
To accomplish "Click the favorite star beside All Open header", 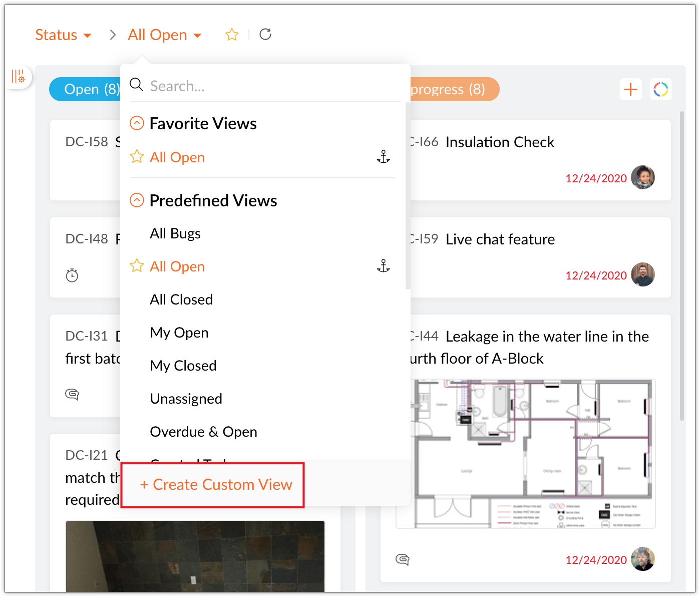I will pyautogui.click(x=232, y=35).
